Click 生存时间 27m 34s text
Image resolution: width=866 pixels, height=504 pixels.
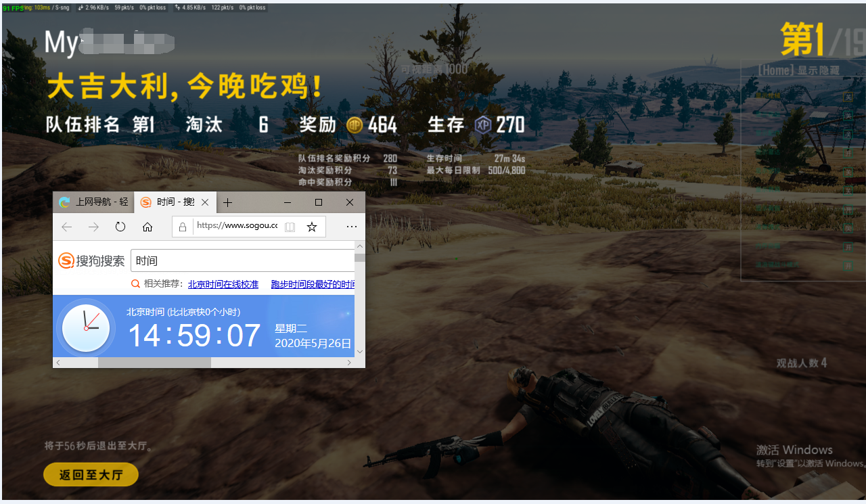point(476,158)
